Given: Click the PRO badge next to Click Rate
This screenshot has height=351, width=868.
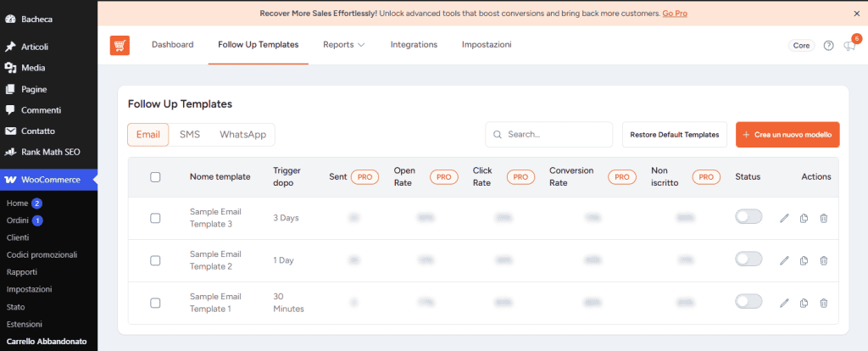Looking at the screenshot, I should 520,176.
